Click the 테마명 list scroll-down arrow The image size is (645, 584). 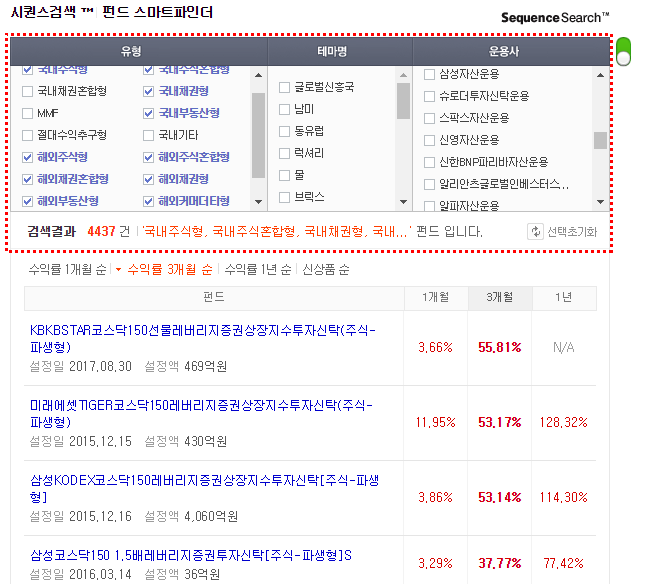click(404, 202)
